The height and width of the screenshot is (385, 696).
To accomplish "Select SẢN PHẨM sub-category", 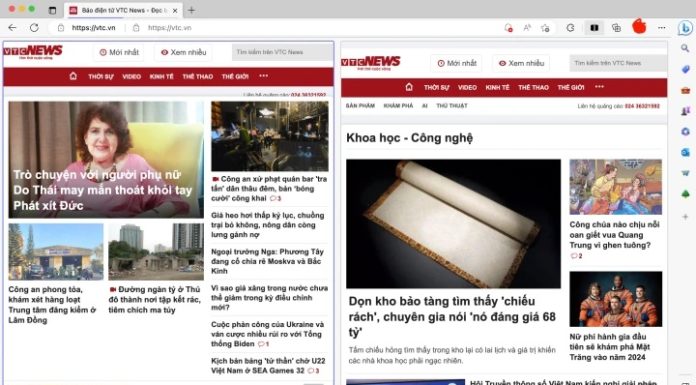I will (x=360, y=106).
